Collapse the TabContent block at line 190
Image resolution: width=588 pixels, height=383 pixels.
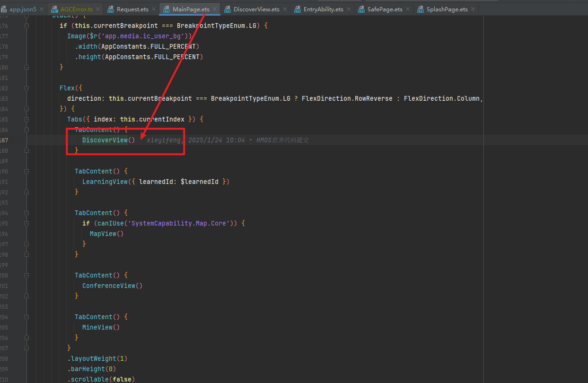tap(26, 172)
